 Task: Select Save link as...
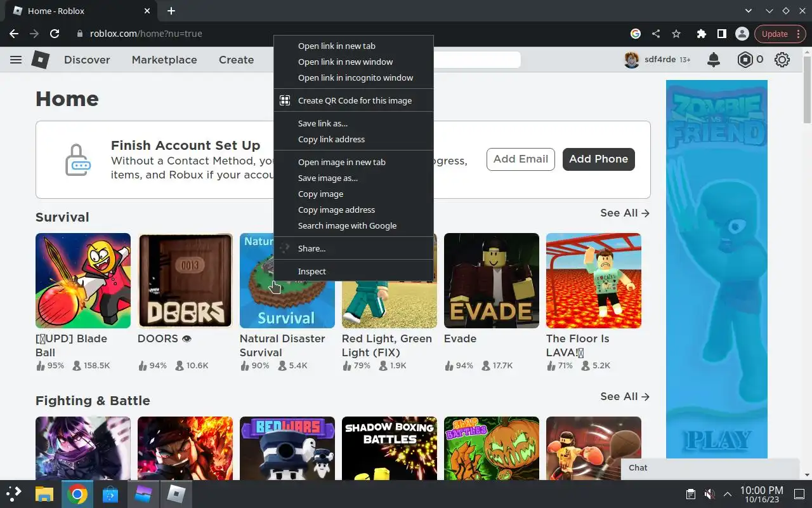click(353, 123)
